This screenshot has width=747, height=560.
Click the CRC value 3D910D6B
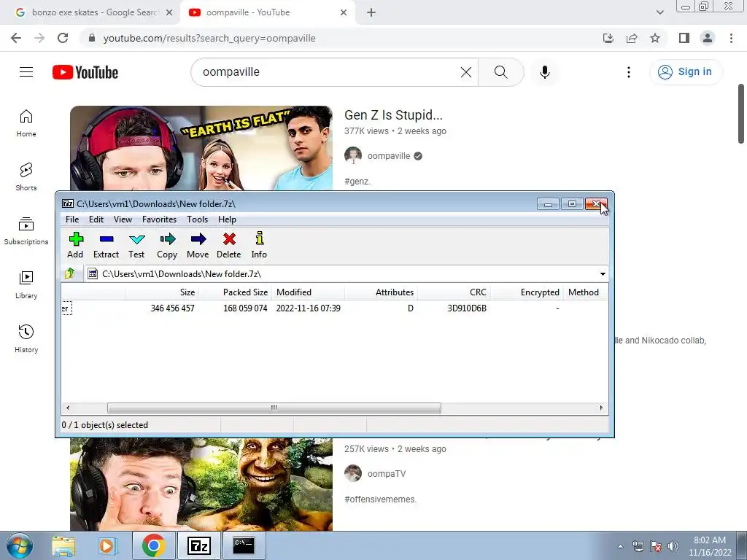[467, 308]
